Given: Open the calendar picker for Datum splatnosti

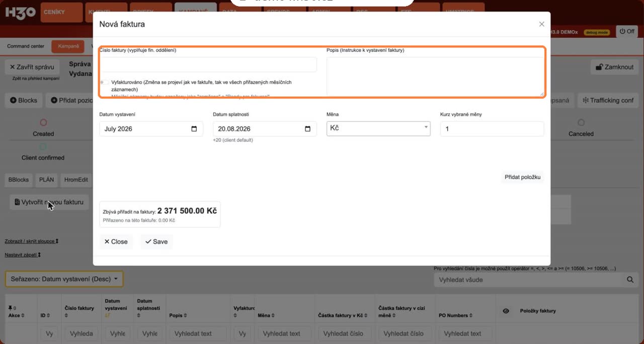Looking at the screenshot, I should point(308,129).
